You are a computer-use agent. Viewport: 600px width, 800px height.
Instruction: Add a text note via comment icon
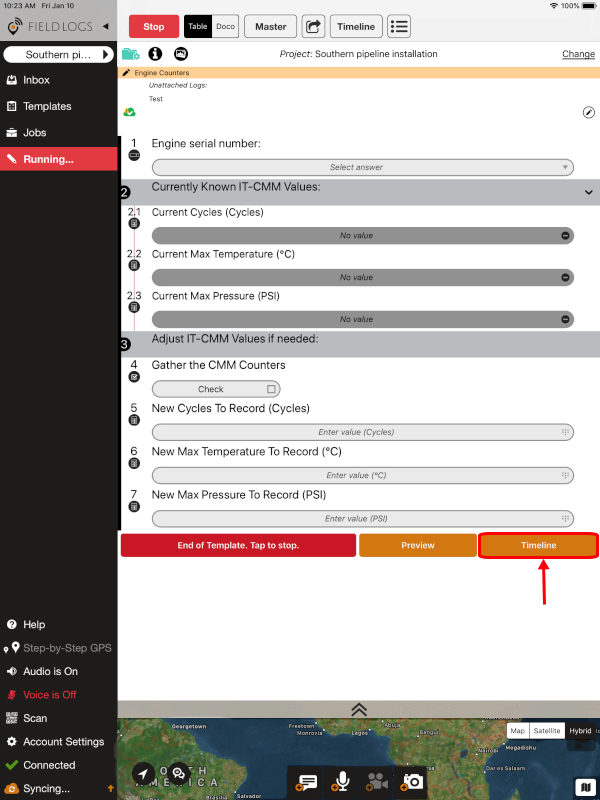coord(307,781)
